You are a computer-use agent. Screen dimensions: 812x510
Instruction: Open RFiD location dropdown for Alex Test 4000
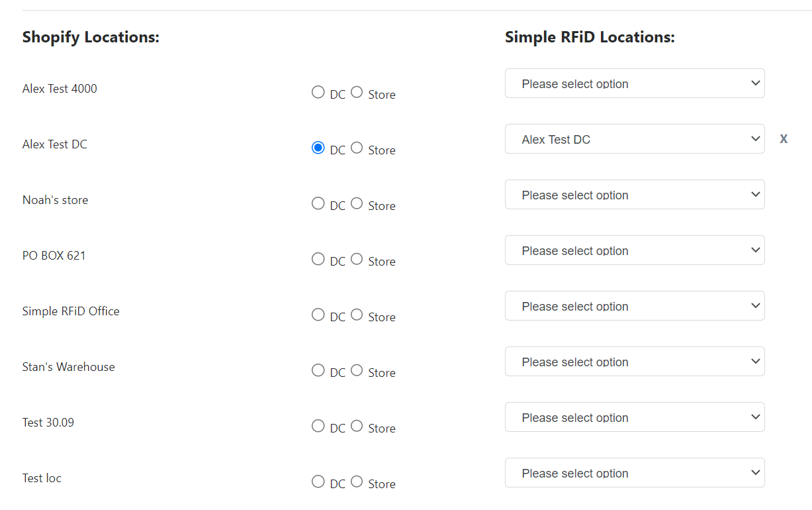[635, 83]
